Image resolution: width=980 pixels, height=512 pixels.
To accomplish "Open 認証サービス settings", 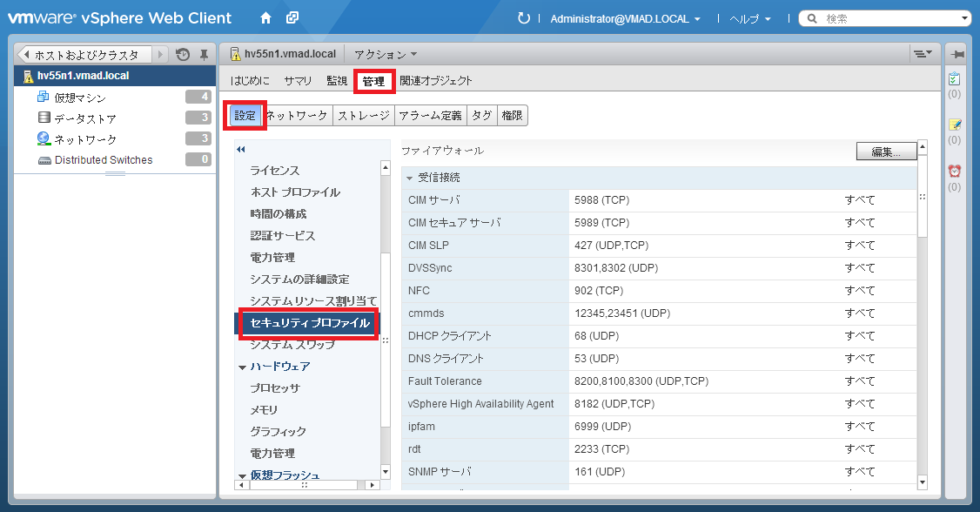I will 283,236.
